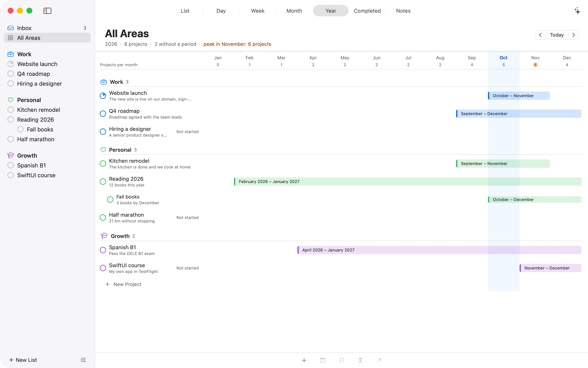Viewport: 588px width, 368px height.
Task: Click Hiring a designer 'Not started' label
Action: tap(187, 132)
